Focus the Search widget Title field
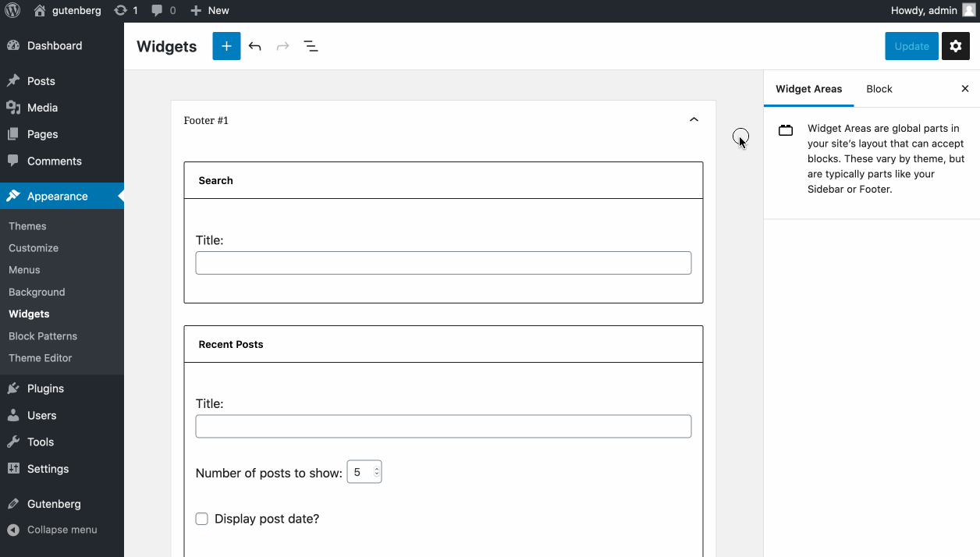 click(443, 263)
